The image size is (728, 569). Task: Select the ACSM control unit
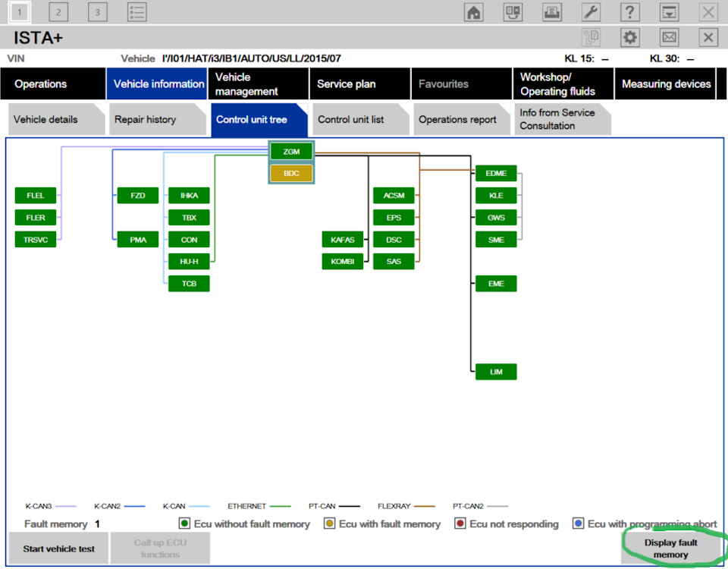pos(394,196)
